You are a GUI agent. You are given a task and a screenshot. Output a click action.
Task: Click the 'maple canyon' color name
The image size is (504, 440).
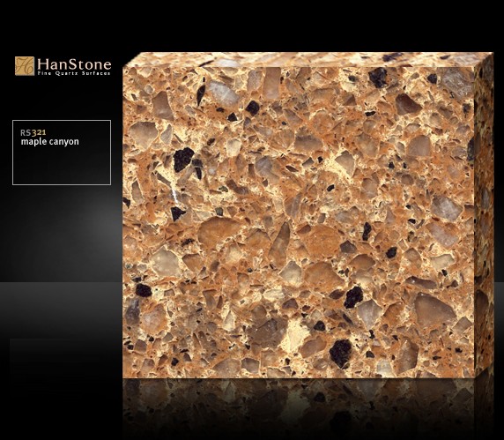(50, 141)
